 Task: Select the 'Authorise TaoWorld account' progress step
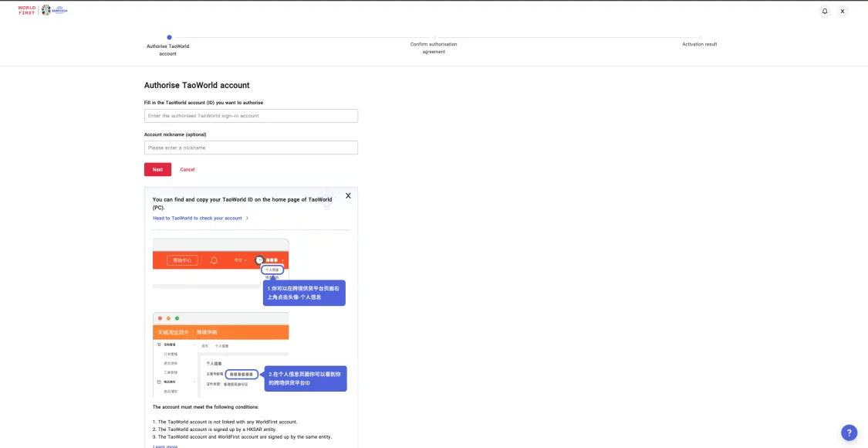[167, 46]
